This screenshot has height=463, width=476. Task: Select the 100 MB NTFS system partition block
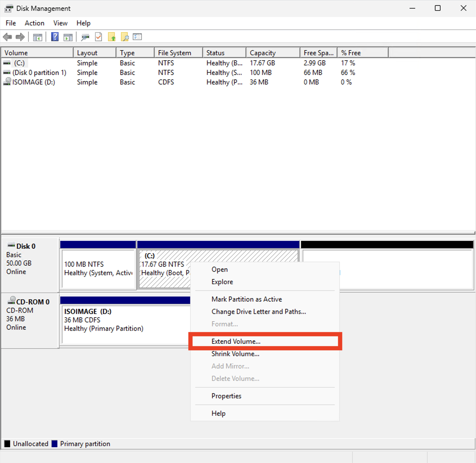[98, 269]
